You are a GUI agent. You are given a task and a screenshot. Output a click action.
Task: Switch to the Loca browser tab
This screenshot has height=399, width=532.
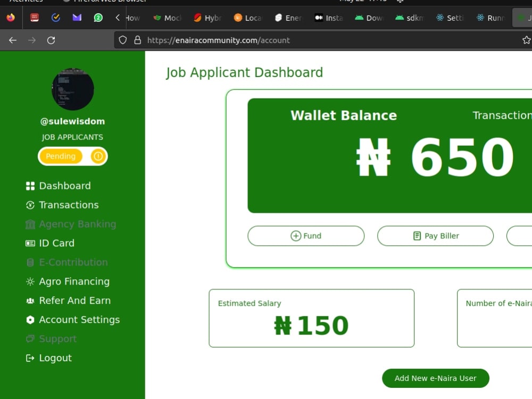(x=248, y=18)
